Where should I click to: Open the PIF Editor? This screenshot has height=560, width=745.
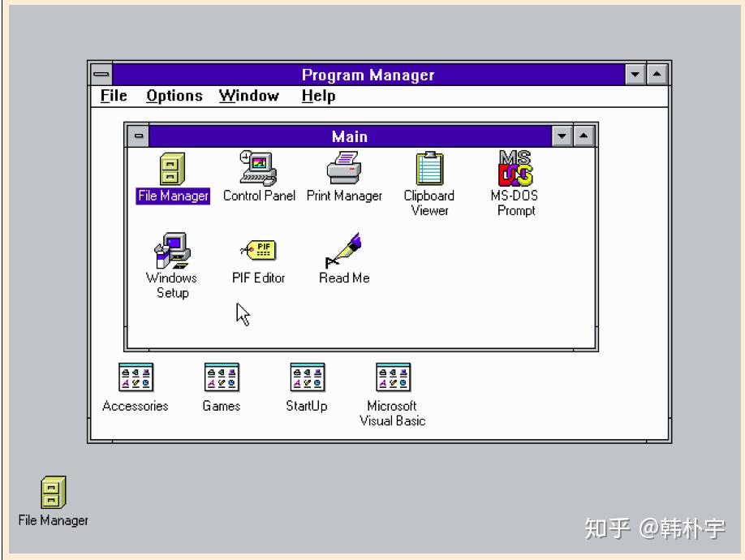(x=258, y=250)
